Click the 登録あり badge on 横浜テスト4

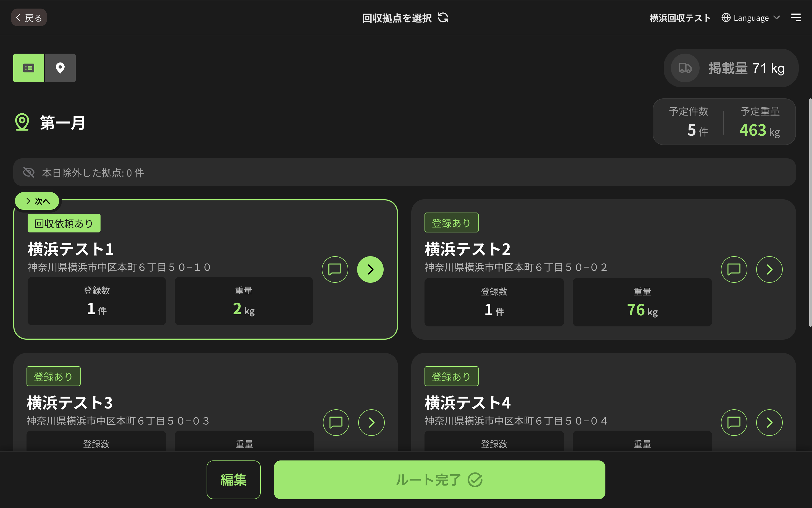[452, 376]
